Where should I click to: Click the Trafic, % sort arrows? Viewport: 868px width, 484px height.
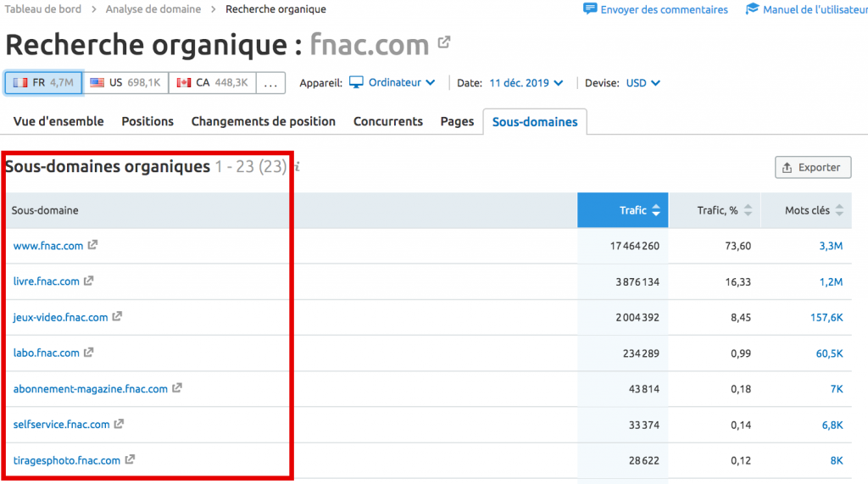748,210
